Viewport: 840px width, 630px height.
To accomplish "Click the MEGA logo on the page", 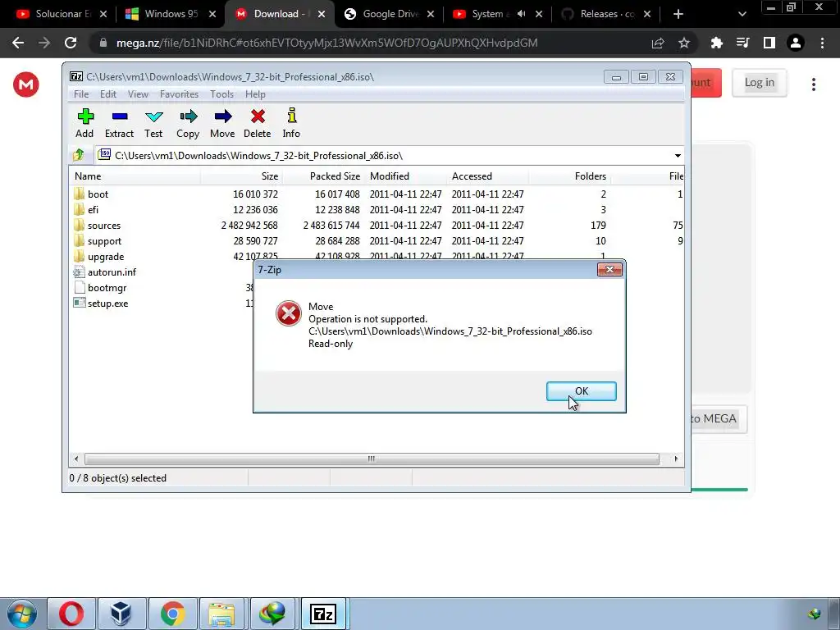I will pos(25,84).
